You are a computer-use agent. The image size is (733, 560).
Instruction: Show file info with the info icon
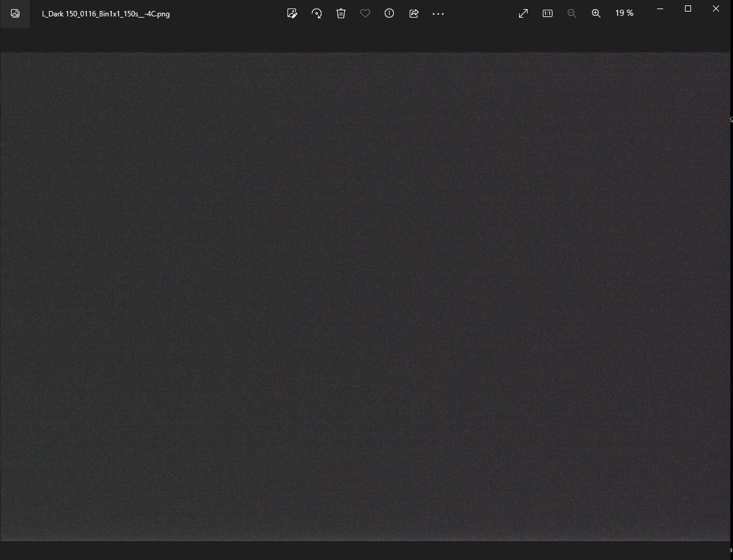point(390,13)
